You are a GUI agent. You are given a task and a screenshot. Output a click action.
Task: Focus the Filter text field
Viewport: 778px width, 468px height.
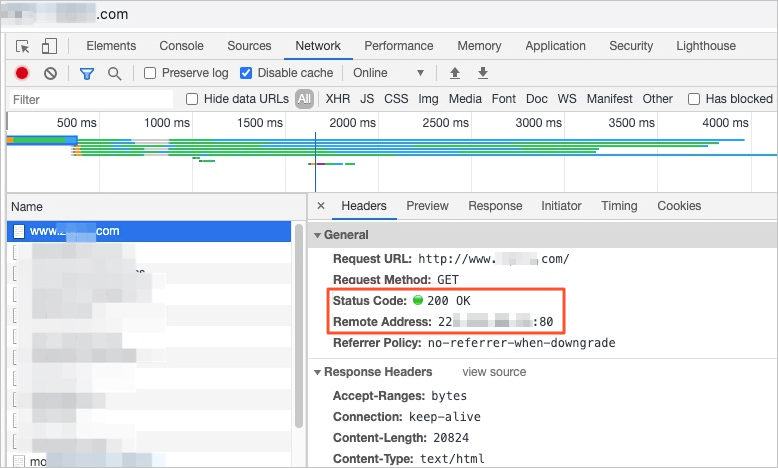91,99
